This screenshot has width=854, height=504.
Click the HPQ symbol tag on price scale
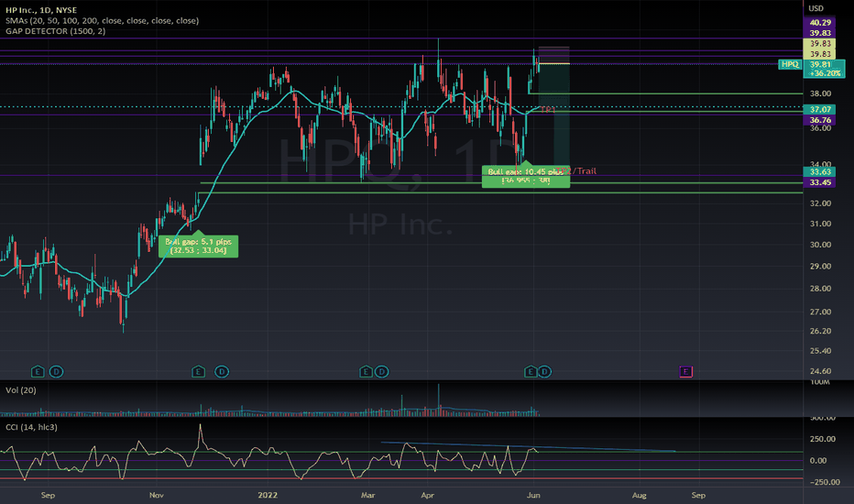click(x=790, y=64)
